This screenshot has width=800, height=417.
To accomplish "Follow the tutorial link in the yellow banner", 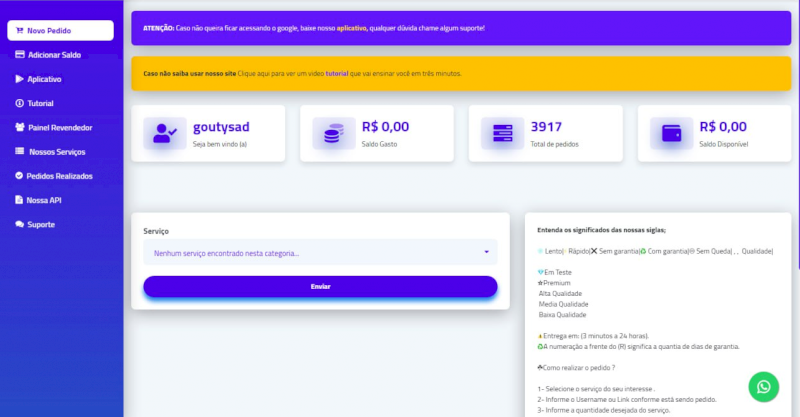I will 337,73.
